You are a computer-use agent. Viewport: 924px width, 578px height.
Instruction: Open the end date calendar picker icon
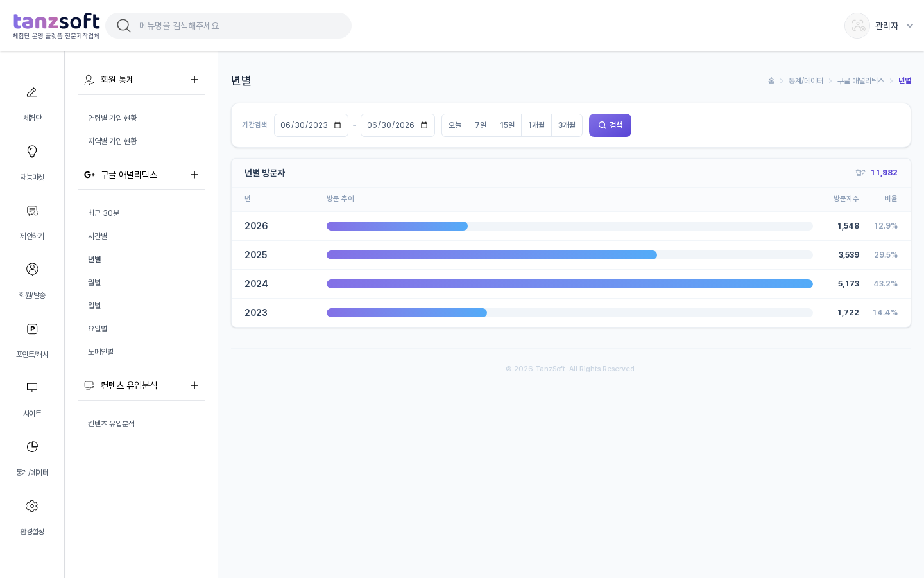point(424,125)
